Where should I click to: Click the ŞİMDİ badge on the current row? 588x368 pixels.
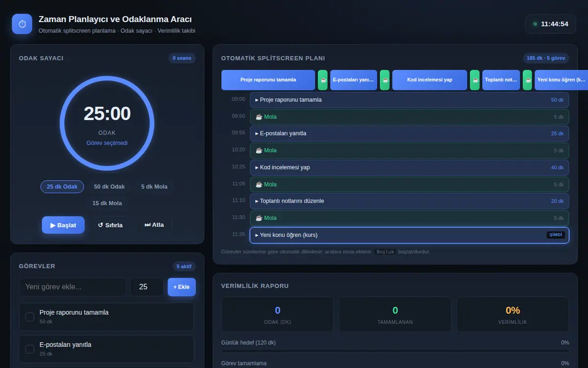coord(556,235)
